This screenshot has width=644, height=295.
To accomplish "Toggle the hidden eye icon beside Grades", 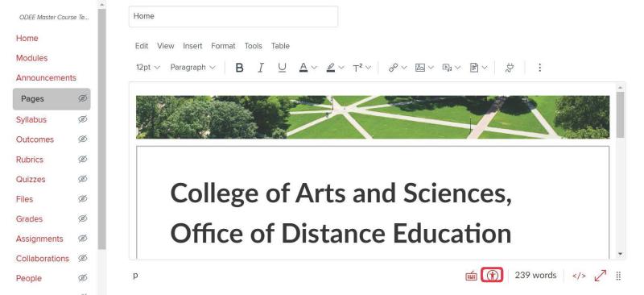I will [83, 218].
